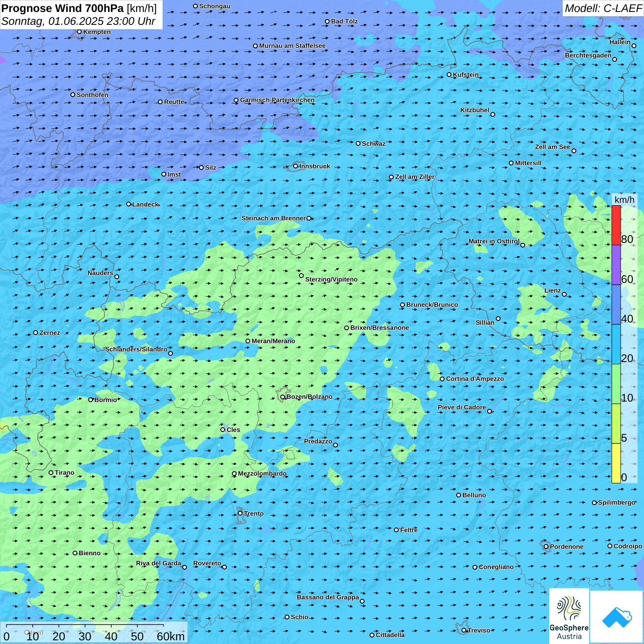Click the Zell am See label
The height and width of the screenshot is (644, 644).
pyautogui.click(x=552, y=147)
